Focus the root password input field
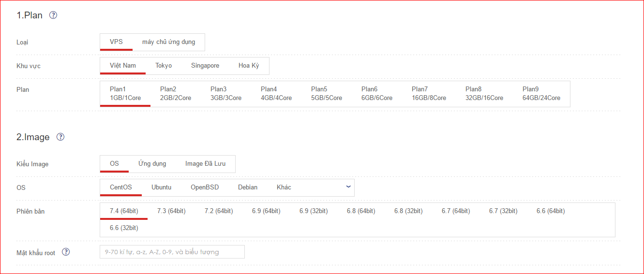Viewport: 644px width, 274px height. (172, 252)
